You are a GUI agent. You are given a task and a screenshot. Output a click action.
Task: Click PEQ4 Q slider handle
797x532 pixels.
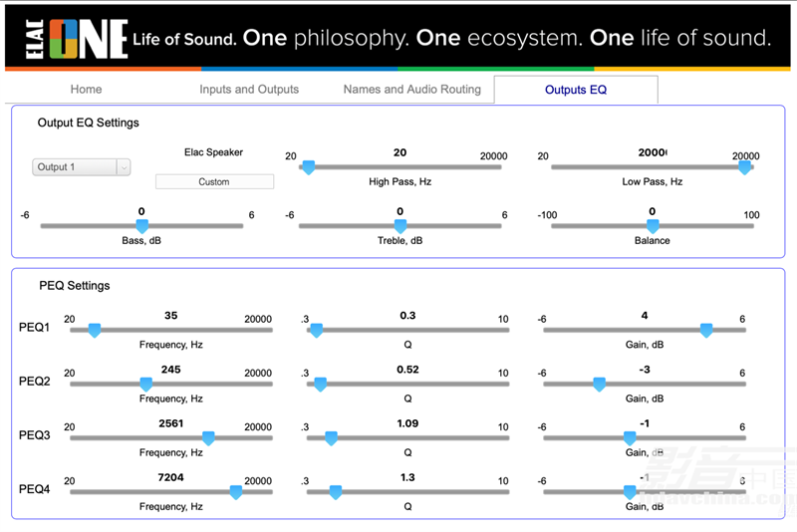336,492
